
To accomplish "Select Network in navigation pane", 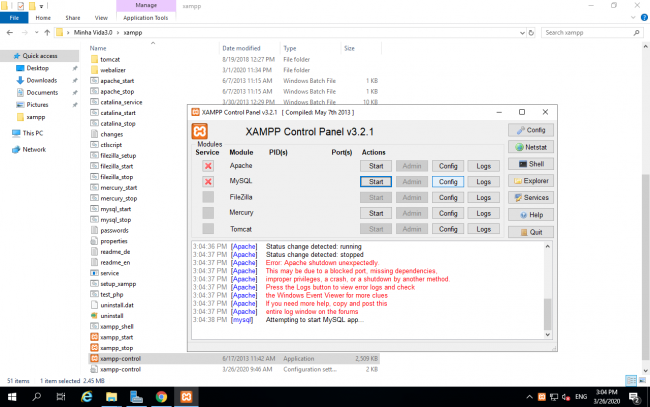I will pyautogui.click(x=34, y=150).
